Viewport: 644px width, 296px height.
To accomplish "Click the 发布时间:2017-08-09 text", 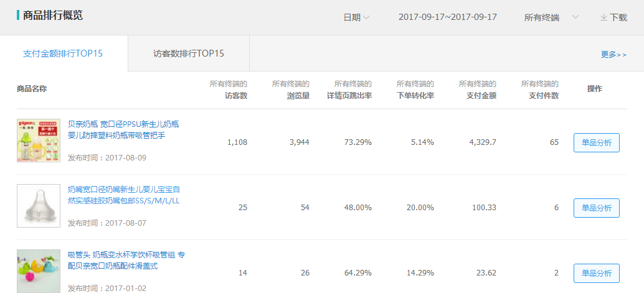I will pyautogui.click(x=107, y=158).
